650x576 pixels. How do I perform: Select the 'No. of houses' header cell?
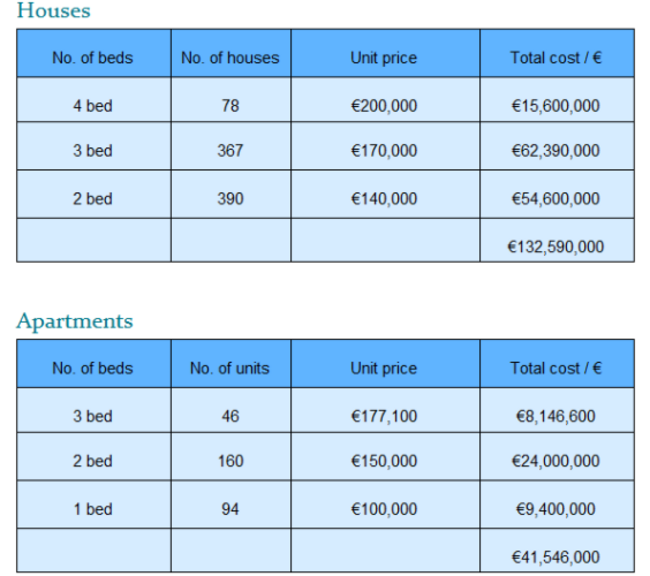tap(231, 53)
